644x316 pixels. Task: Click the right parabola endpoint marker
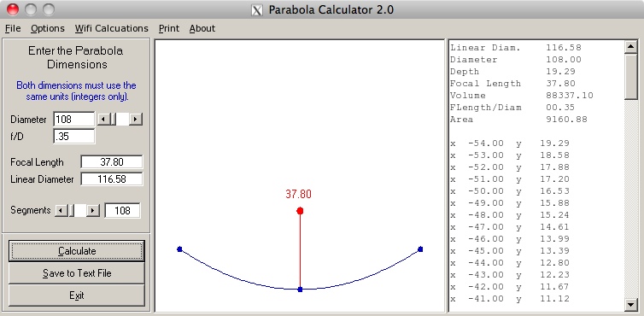click(420, 249)
